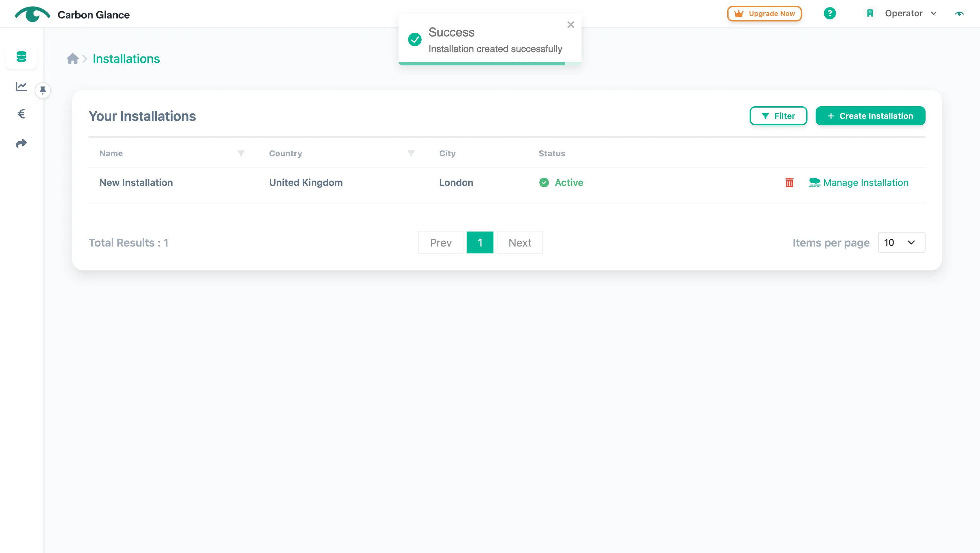
Task: Open the Items per page dropdown
Action: click(x=901, y=242)
